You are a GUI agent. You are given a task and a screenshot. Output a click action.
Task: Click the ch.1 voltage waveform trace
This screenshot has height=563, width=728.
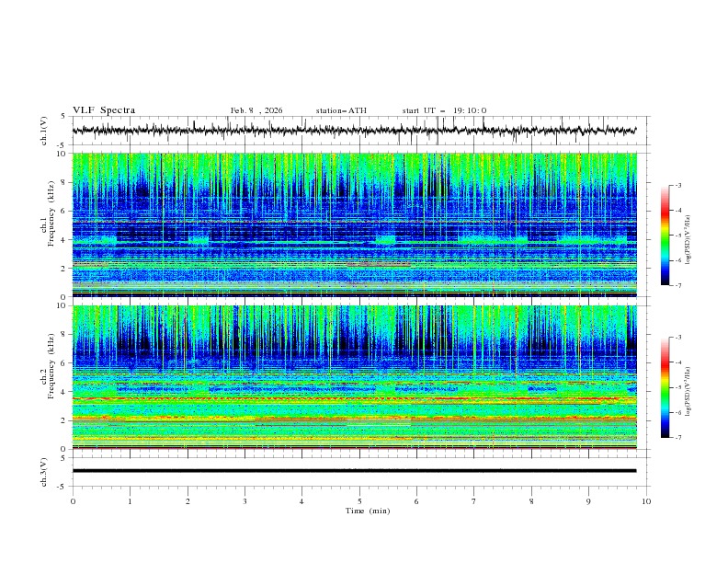point(354,131)
